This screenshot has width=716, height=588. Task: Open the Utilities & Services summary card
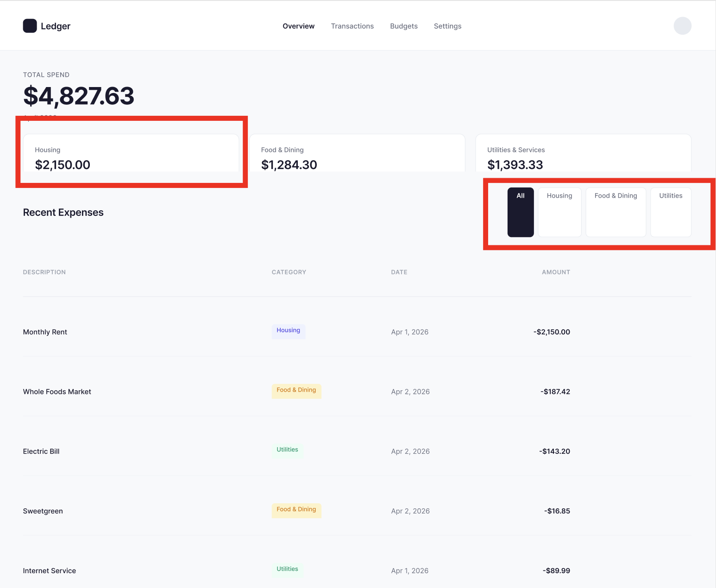pyautogui.click(x=583, y=154)
